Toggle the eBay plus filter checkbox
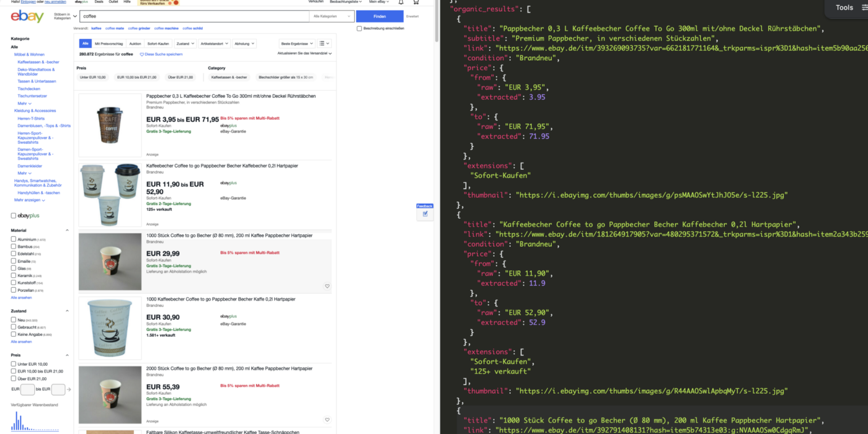Viewport: 868px width, 434px height. [14, 216]
